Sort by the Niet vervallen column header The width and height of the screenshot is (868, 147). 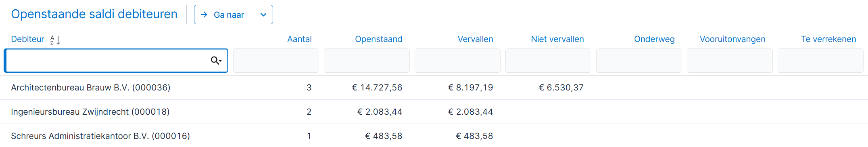click(x=557, y=39)
